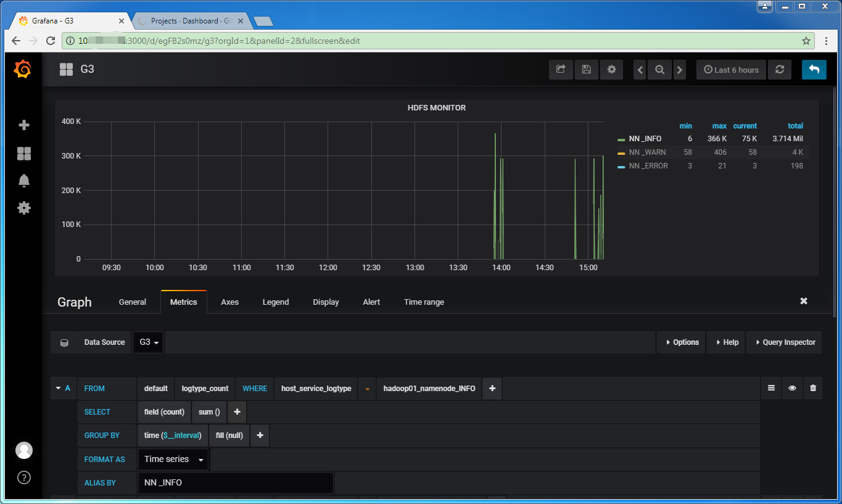Open Last 6 hours time picker
Screen dimensions: 842x504
click(732, 70)
